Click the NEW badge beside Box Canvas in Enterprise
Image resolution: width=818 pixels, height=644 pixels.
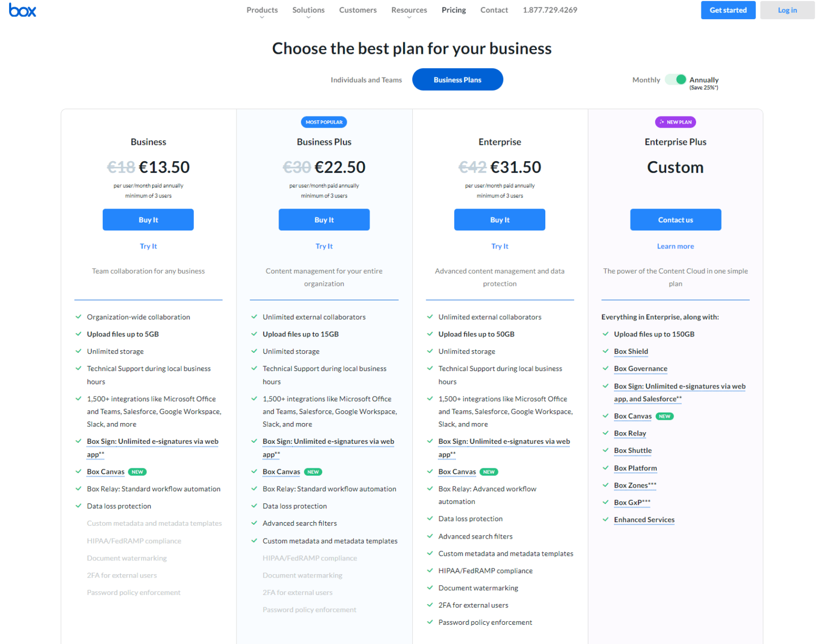[488, 472]
